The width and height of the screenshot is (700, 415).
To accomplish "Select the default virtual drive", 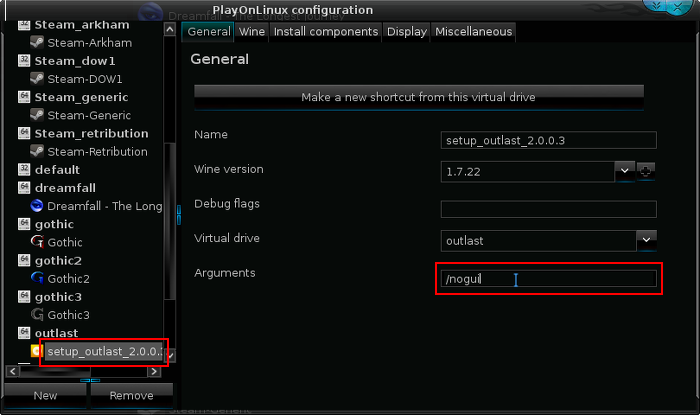I will [x=57, y=170].
